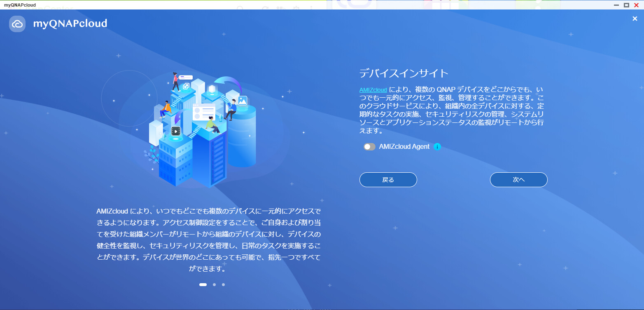
Task: Minimize the myQNAPcloud window
Action: pos(616,5)
